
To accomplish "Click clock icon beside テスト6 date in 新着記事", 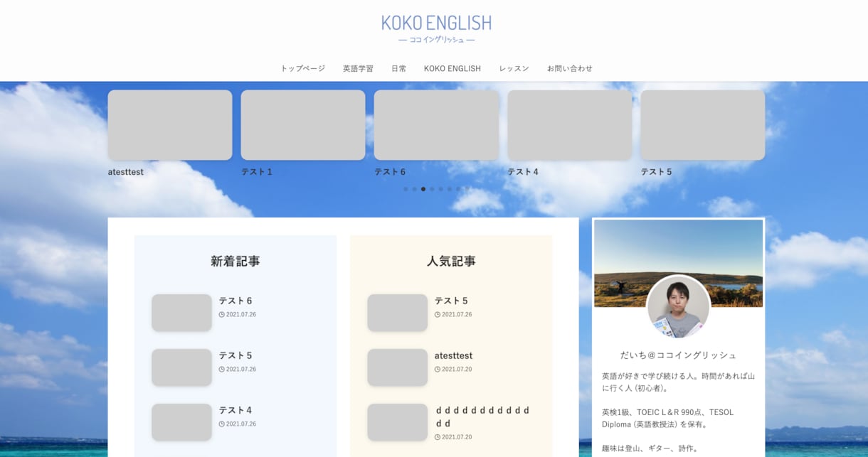I will point(222,314).
